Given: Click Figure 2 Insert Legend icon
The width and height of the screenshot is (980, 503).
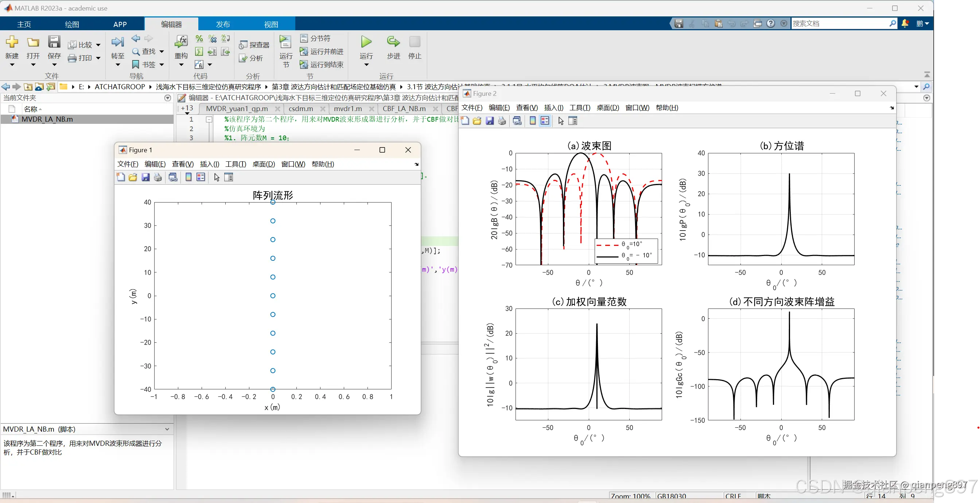Looking at the screenshot, I should [x=545, y=121].
